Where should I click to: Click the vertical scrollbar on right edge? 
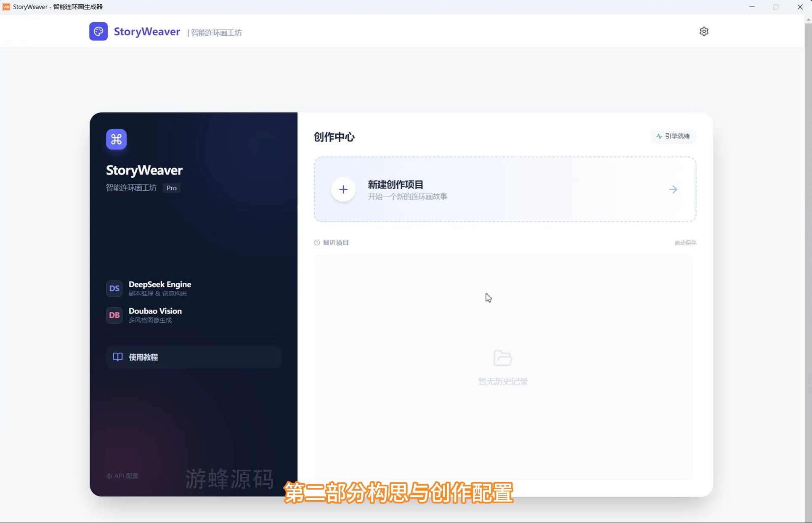pos(808,269)
